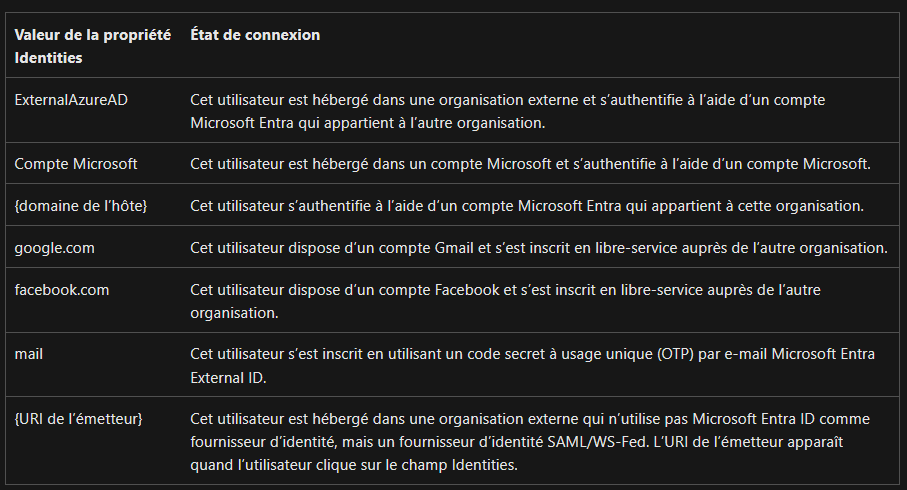The height and width of the screenshot is (490, 907).
Task: Click the description mentioning SAML/WS-Fed identity provider
Action: [x=530, y=441]
